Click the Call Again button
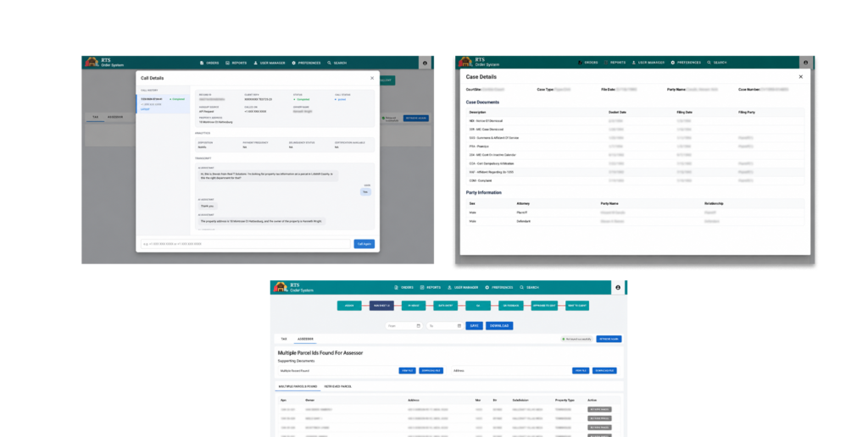 click(364, 244)
